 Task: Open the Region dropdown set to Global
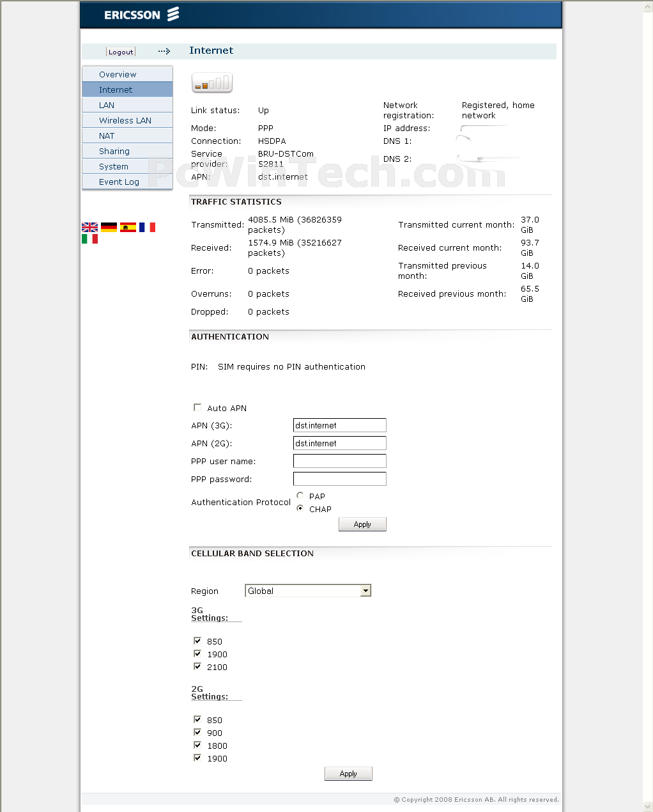(x=308, y=591)
